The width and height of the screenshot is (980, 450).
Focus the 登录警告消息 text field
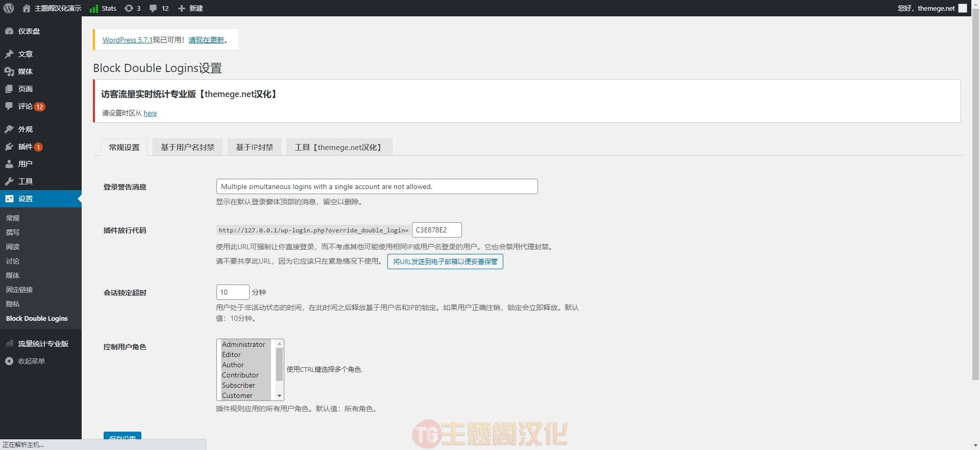tap(377, 186)
